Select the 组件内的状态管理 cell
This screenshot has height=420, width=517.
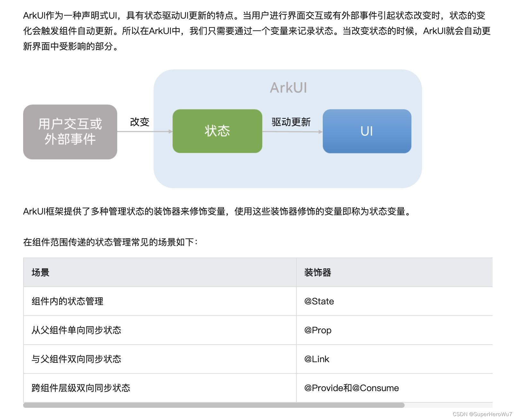pos(160,301)
